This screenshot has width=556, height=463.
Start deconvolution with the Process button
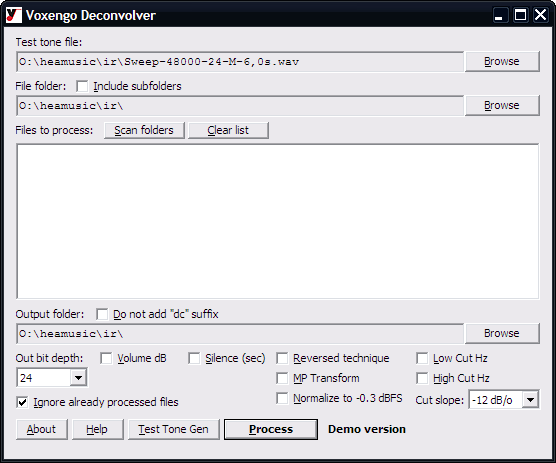click(x=271, y=429)
